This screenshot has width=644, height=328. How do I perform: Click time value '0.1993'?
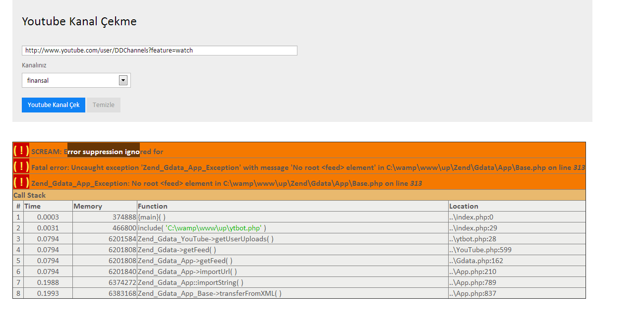pos(48,293)
